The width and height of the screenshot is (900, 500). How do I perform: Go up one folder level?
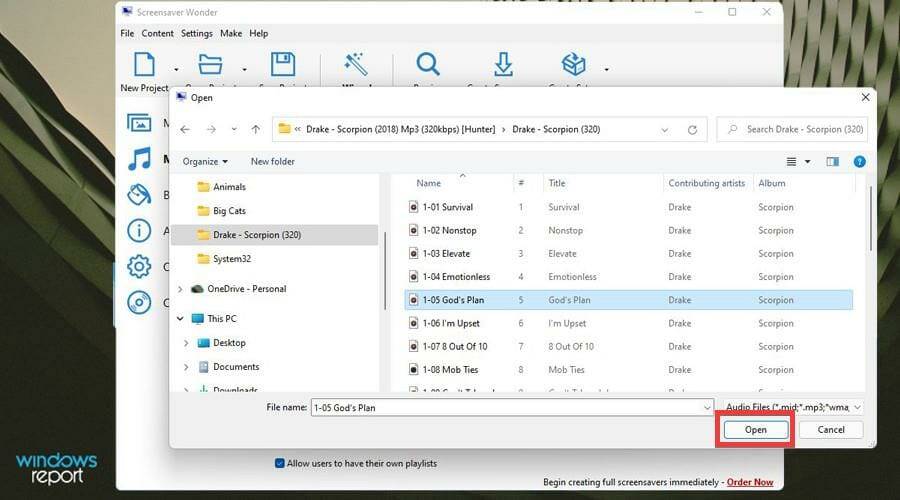[255, 130]
